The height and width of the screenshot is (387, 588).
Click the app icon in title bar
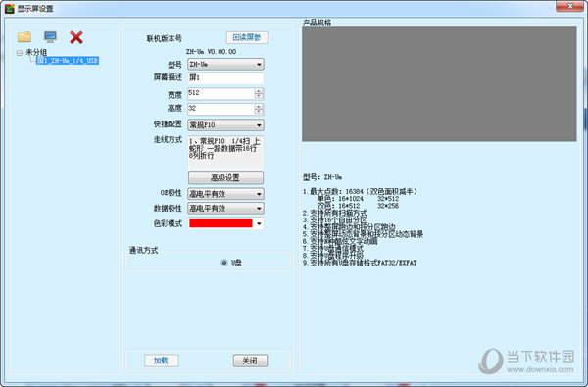pos(10,8)
